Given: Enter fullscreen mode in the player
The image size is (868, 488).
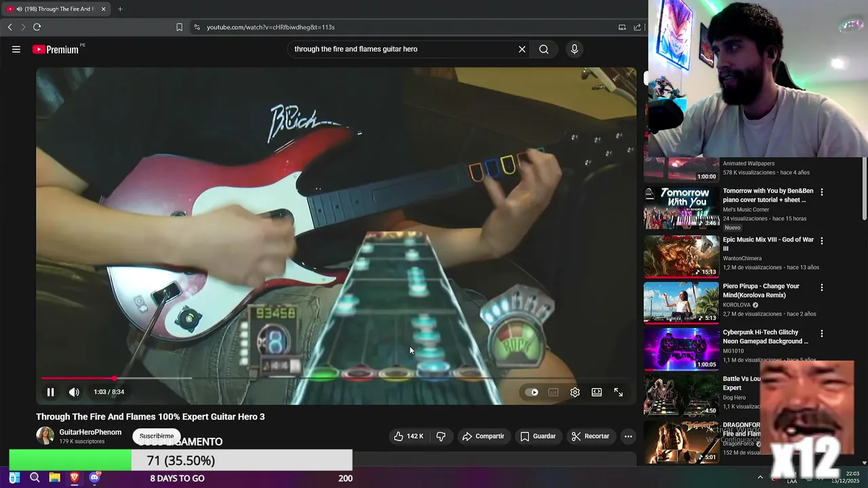Looking at the screenshot, I should tap(618, 392).
